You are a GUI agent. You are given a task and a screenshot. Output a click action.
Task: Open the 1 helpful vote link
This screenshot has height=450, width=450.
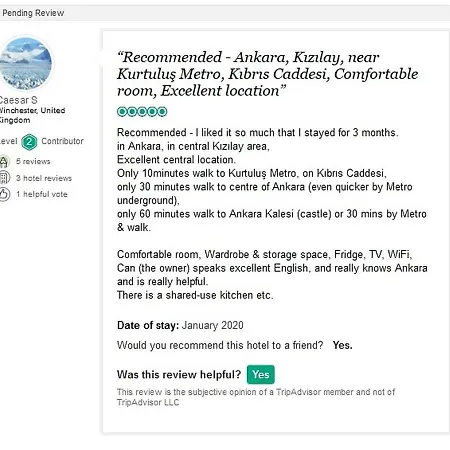point(42,194)
